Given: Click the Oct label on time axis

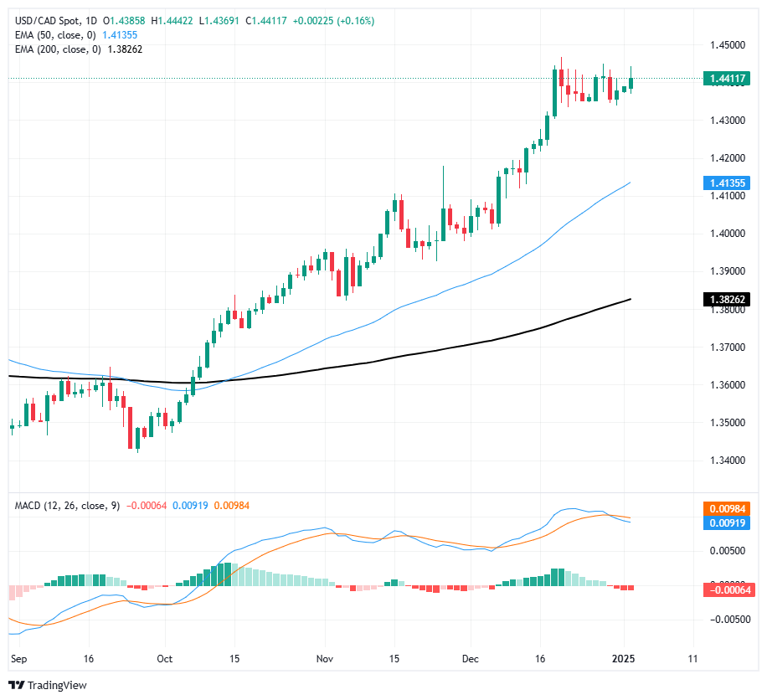Looking at the screenshot, I should (164, 658).
